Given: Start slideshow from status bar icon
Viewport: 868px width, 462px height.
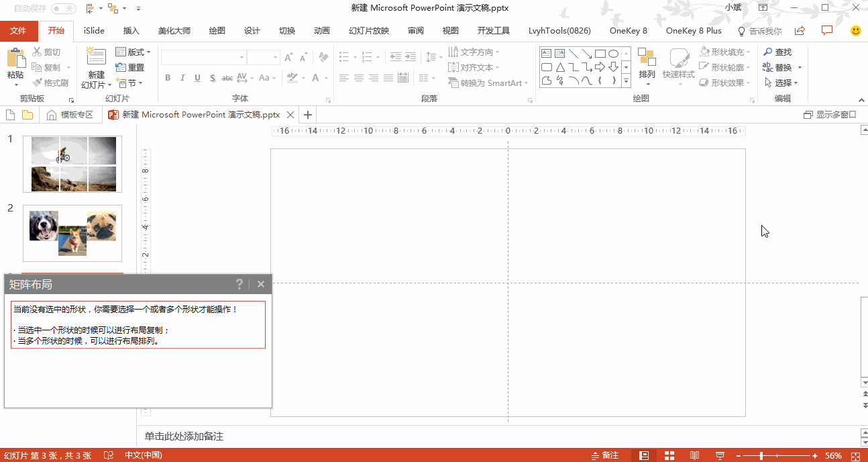Looking at the screenshot, I should coord(720,455).
